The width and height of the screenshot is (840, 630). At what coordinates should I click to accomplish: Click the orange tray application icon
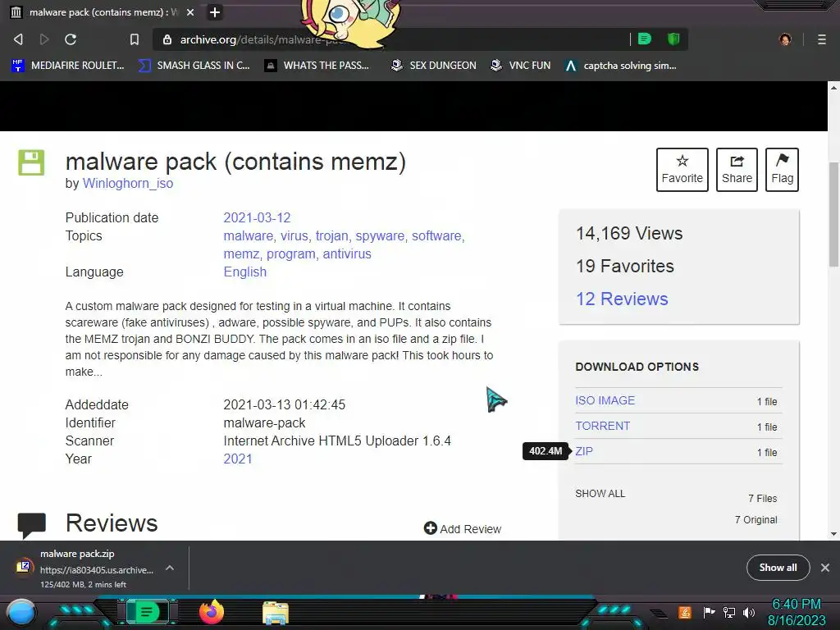point(685,612)
